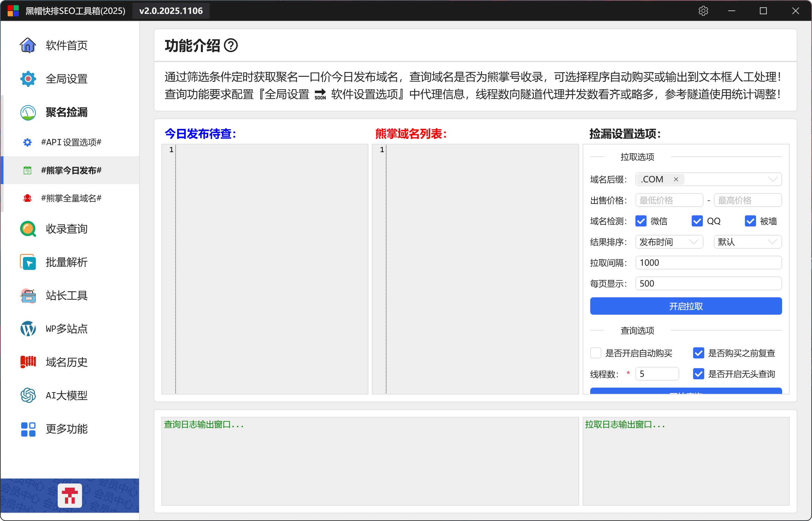Toggle 是否开启无头查询 checkbox
Viewport: 812px width, 521px height.
click(698, 374)
